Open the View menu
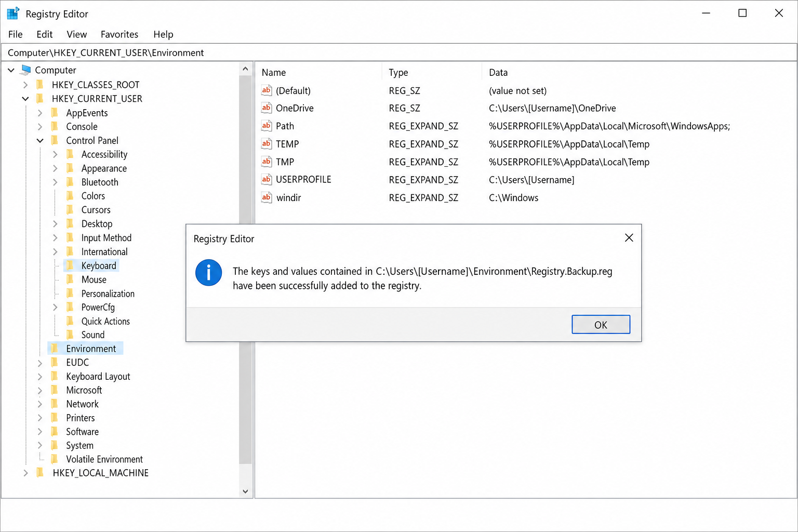 [77, 34]
